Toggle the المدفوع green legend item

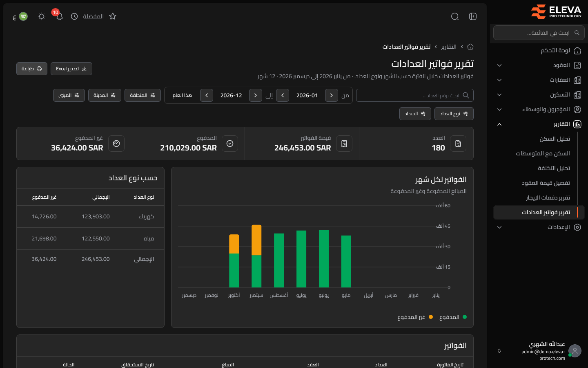(x=453, y=317)
